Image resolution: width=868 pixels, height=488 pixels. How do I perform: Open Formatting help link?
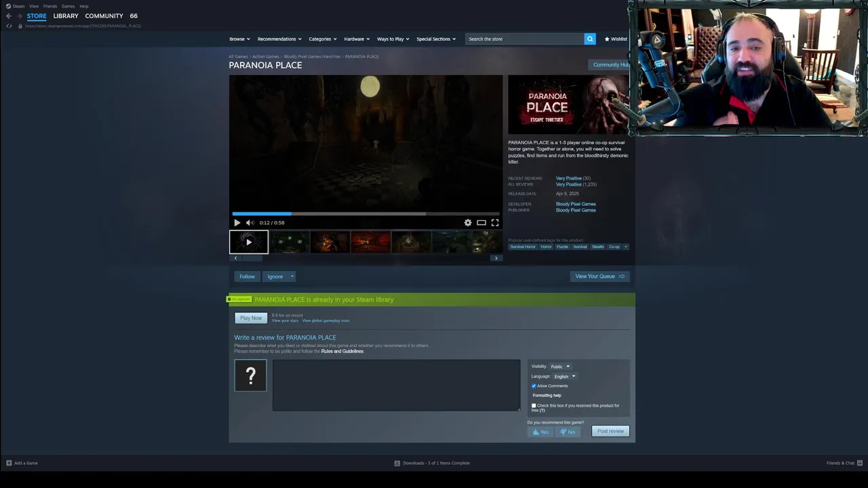click(547, 395)
